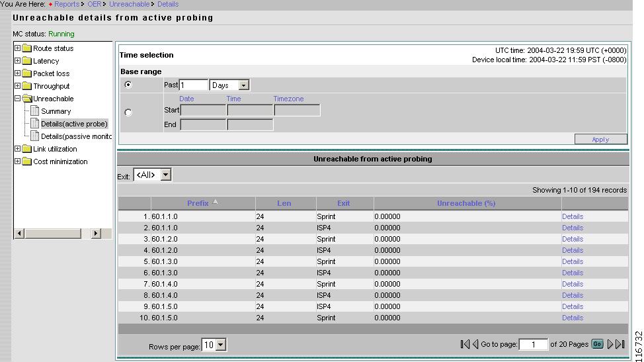Select the Start/End date range radio button

point(128,113)
